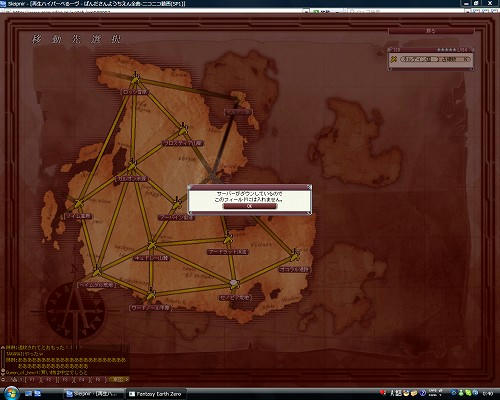Close the server down message dialog
Image resolution: width=500 pixels, height=400 pixels.
(x=309, y=187)
